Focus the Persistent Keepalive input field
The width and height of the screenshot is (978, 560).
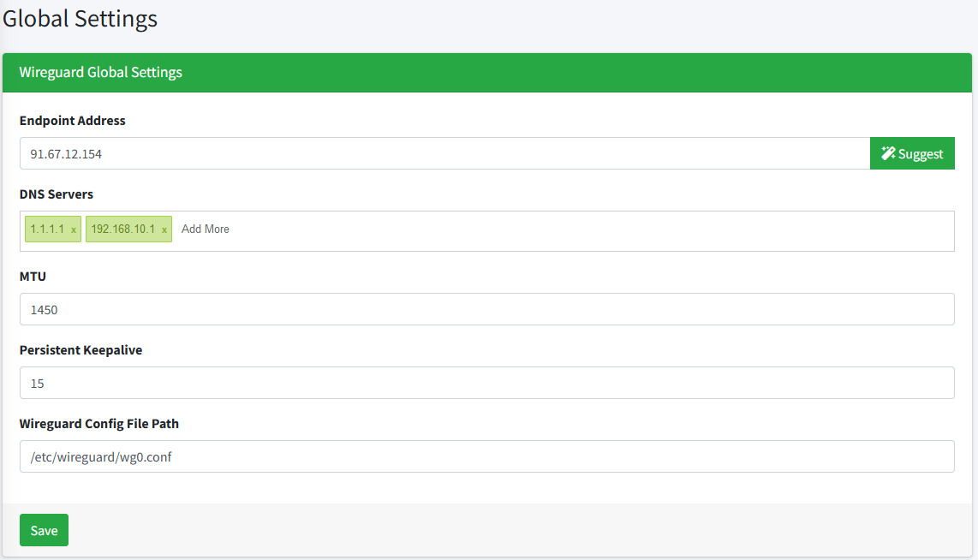(x=487, y=383)
